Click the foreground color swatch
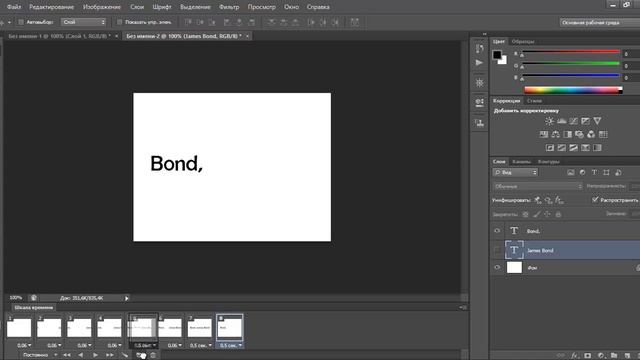This screenshot has height=360, width=640. coord(497,55)
